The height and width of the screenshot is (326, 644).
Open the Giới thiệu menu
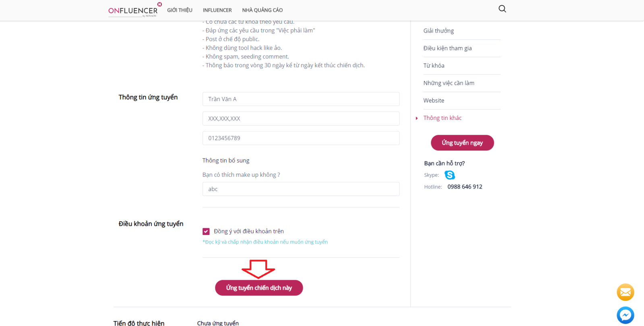coord(180,10)
